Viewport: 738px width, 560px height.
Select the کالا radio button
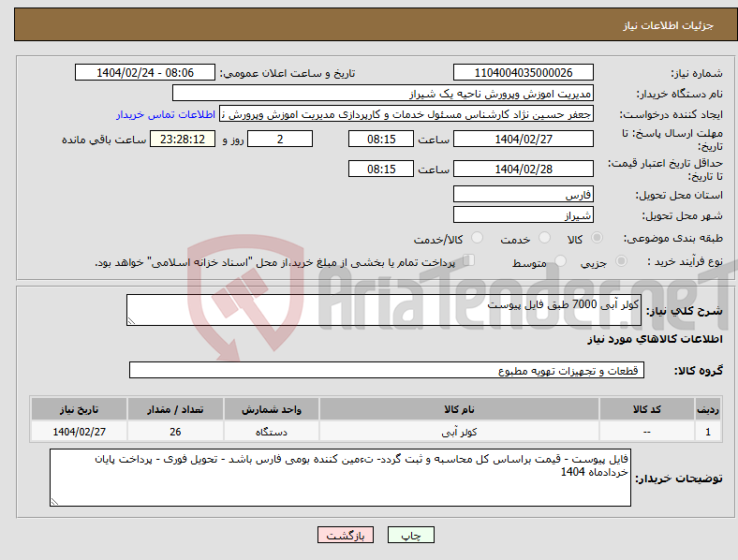point(597,238)
